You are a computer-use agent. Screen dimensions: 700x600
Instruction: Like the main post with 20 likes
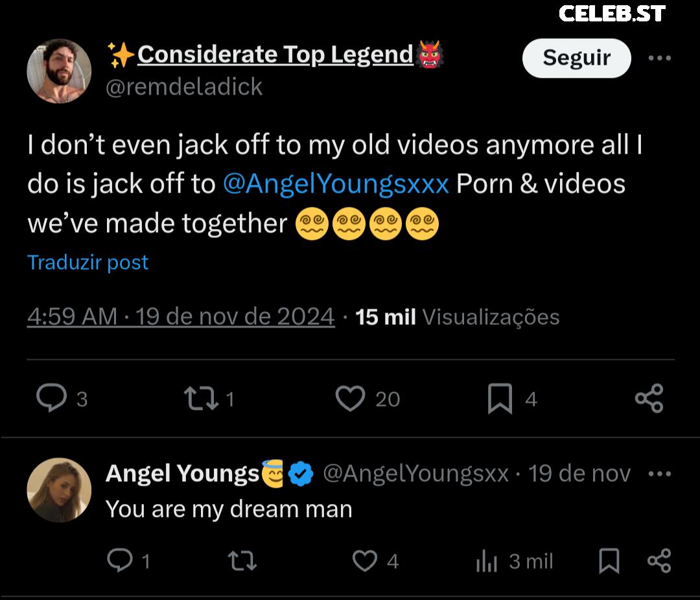pos(351,398)
